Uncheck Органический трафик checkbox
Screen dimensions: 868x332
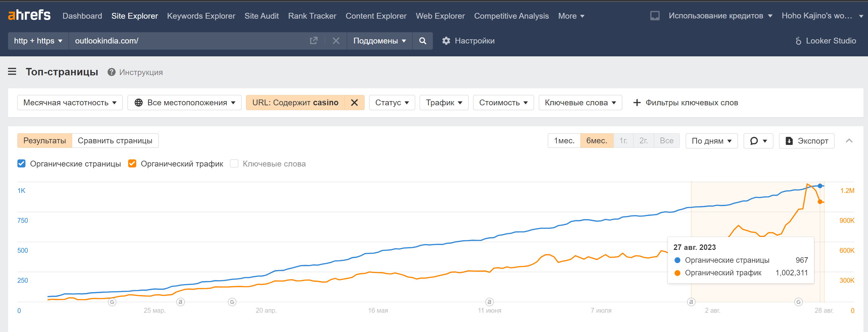click(x=132, y=164)
